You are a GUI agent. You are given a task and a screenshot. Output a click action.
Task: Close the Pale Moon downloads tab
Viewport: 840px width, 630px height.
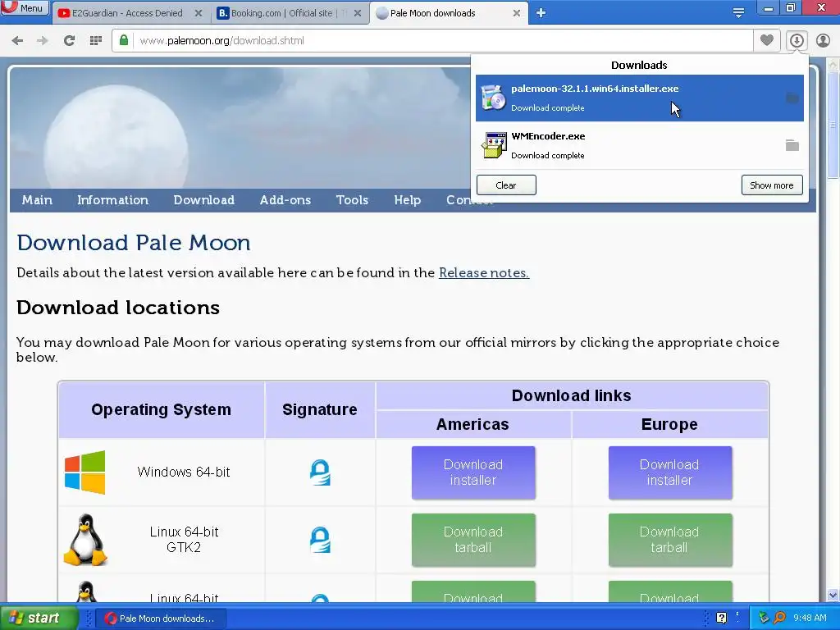point(517,13)
